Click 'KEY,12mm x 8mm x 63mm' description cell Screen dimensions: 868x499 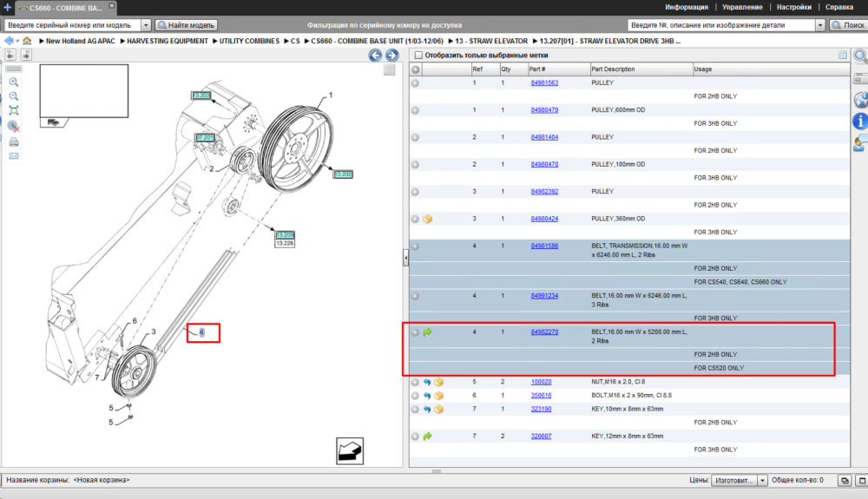point(628,437)
